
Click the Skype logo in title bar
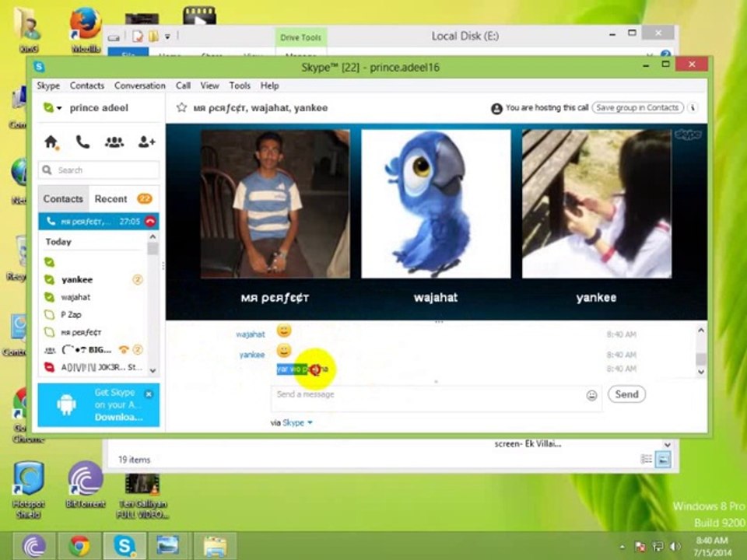pos(40,67)
